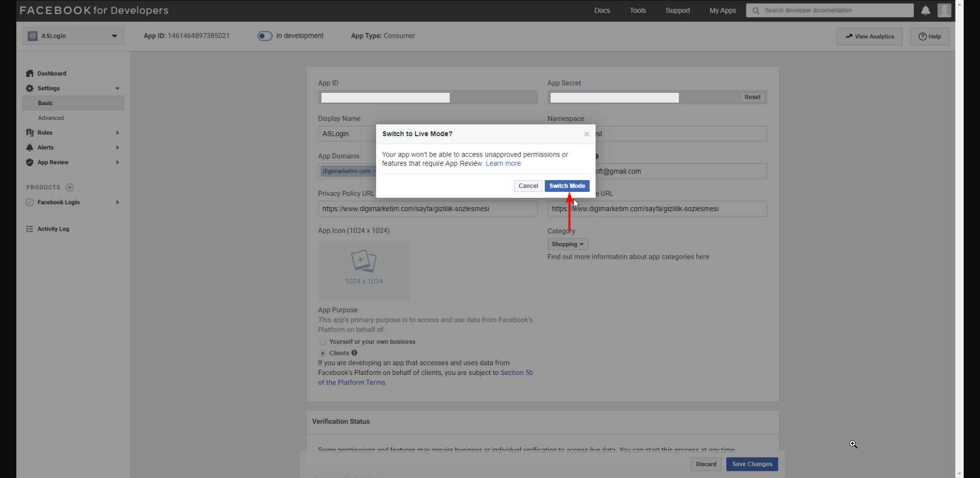Click the Roles icon in sidebar
The image size is (980, 478).
click(30, 133)
